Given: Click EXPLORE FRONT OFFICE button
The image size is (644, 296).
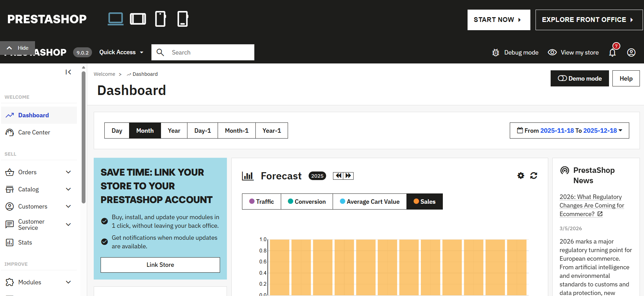Looking at the screenshot, I should [x=589, y=20].
